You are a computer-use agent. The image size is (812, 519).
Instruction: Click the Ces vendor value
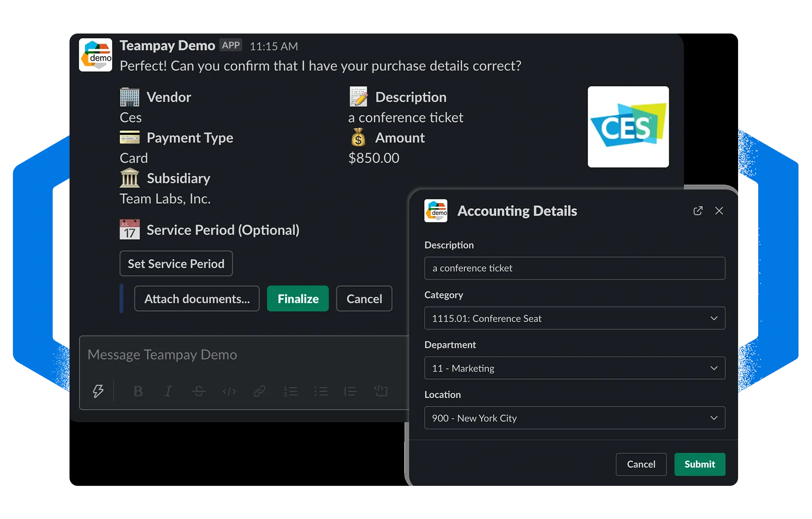coord(131,118)
